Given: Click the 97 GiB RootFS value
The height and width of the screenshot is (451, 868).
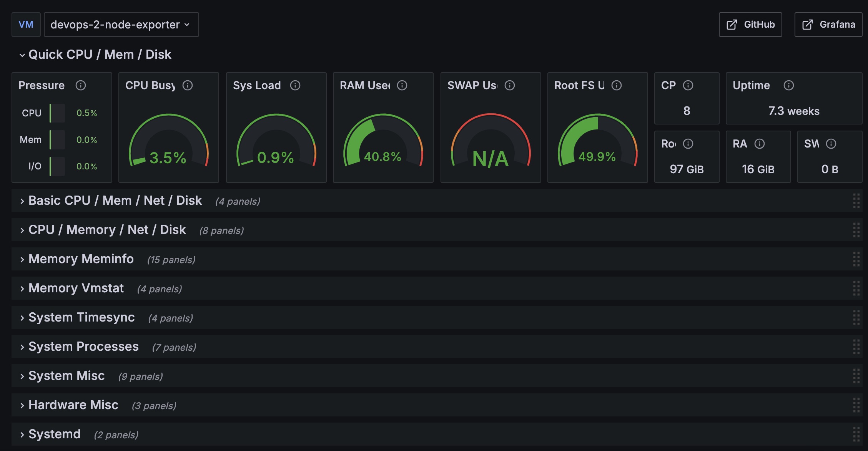Looking at the screenshot, I should click(687, 169).
